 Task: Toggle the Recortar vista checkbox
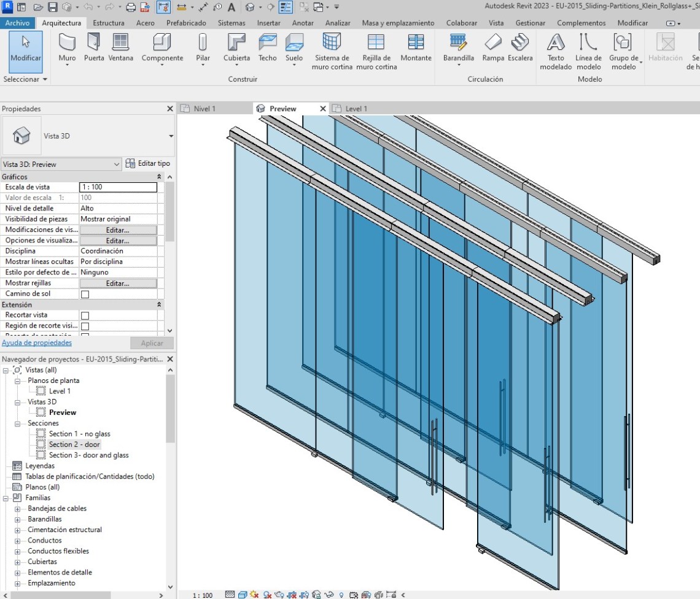pos(85,315)
